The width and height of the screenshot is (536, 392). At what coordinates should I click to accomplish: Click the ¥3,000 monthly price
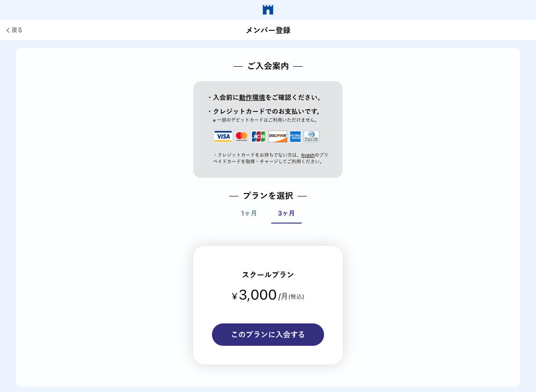point(258,295)
